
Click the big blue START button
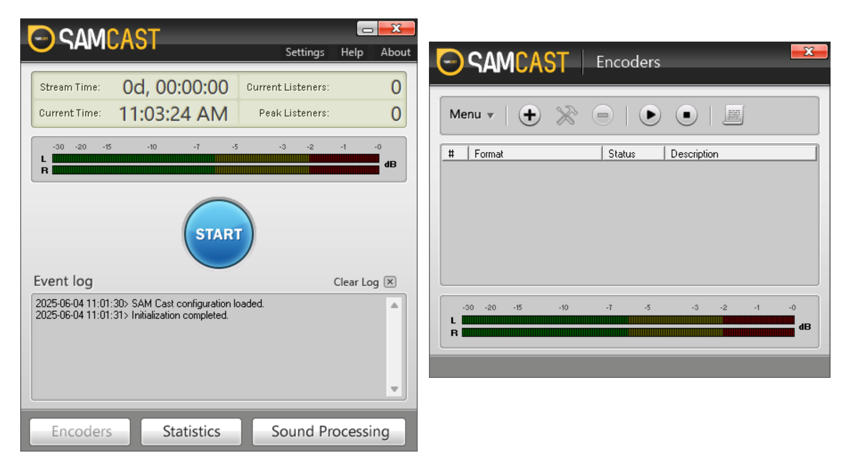point(219,234)
